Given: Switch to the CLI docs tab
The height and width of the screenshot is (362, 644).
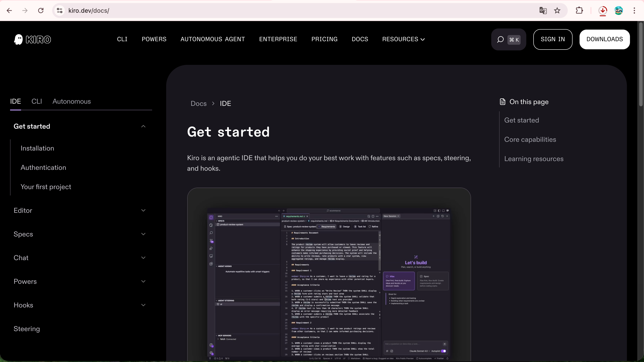Looking at the screenshot, I should click(37, 101).
